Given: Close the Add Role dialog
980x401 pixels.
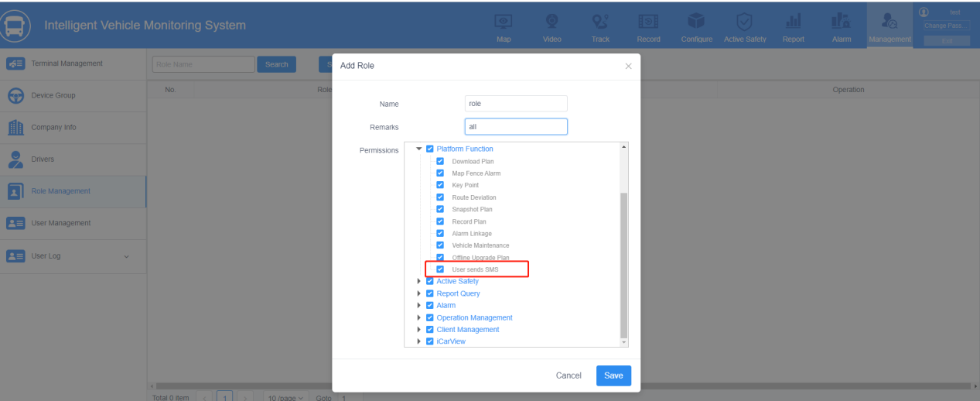Looking at the screenshot, I should coord(628,67).
